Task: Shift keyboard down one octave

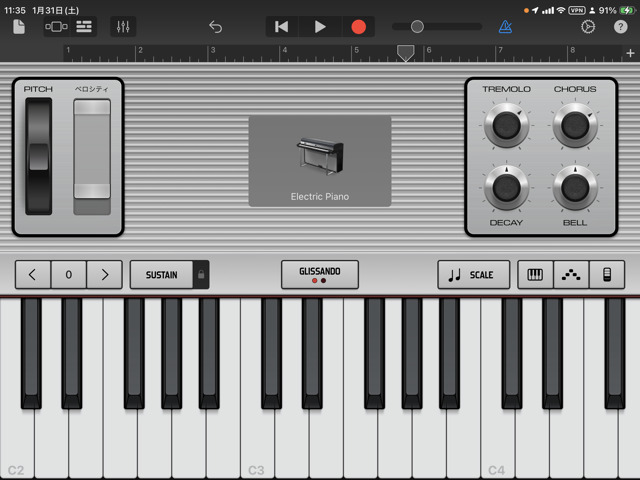Action: pyautogui.click(x=33, y=274)
